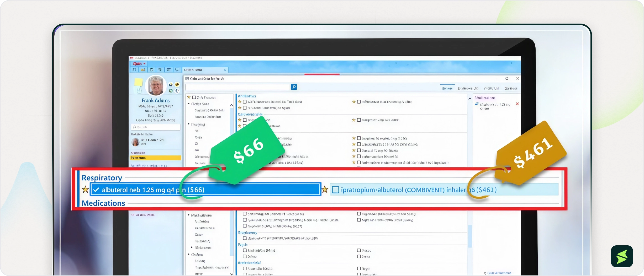Click the table columns icon in the top toolbar
The width and height of the screenshot is (644, 276).
(169, 70)
